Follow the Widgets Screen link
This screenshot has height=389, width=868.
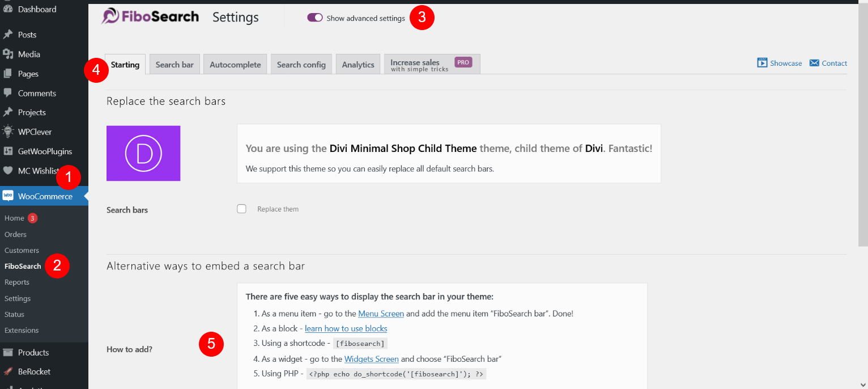(x=372, y=359)
